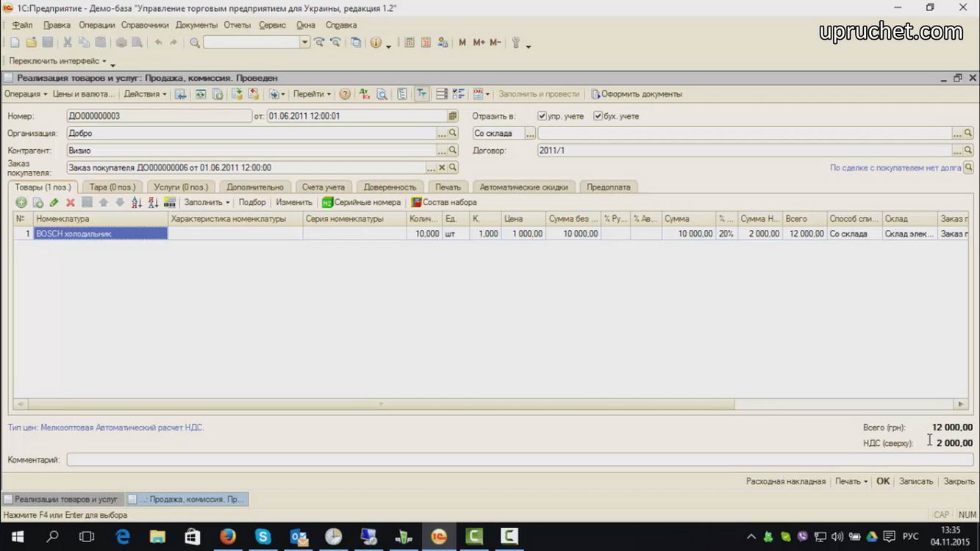Sort ascending with the A-Z icon

coord(137,202)
